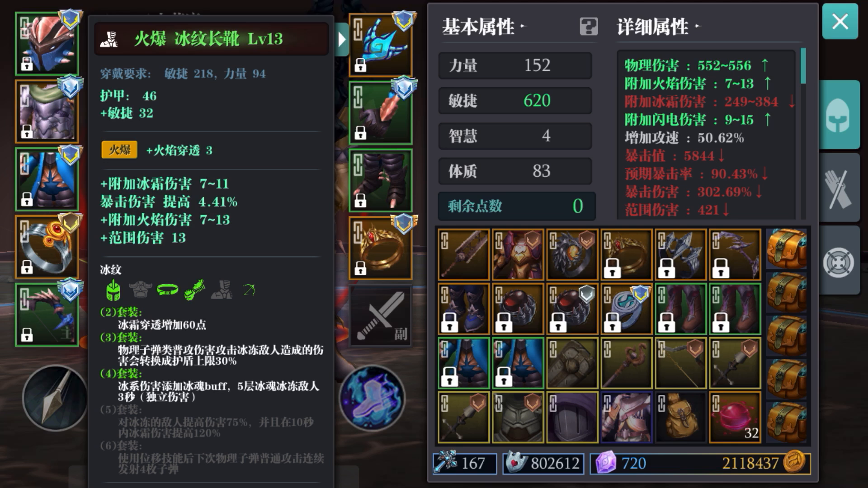Toggle lock on the equipped bow
Viewport: 868px width, 488px height.
[x=27, y=335]
